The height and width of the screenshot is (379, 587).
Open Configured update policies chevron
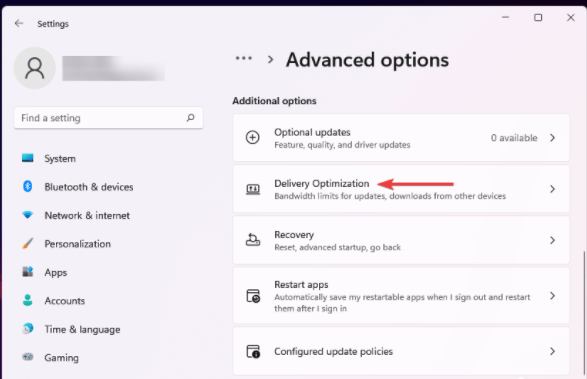553,351
